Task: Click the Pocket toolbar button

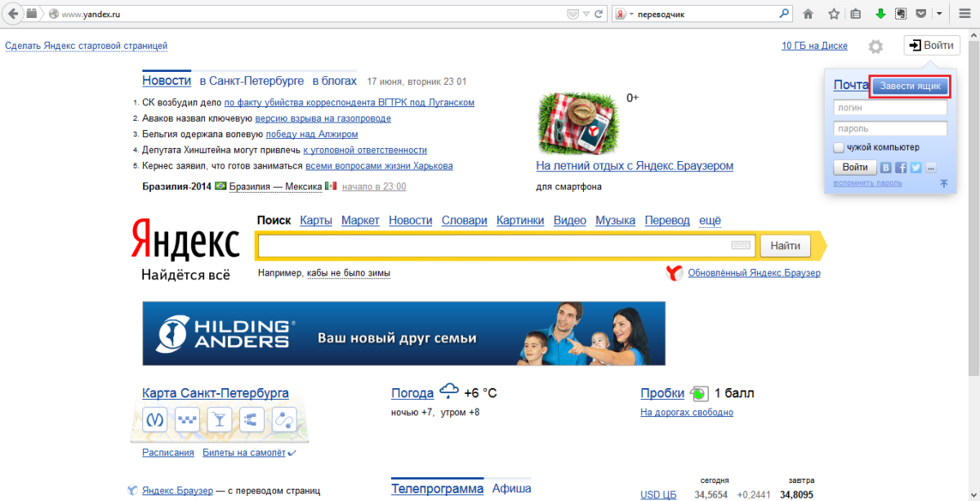Action: click(x=921, y=14)
